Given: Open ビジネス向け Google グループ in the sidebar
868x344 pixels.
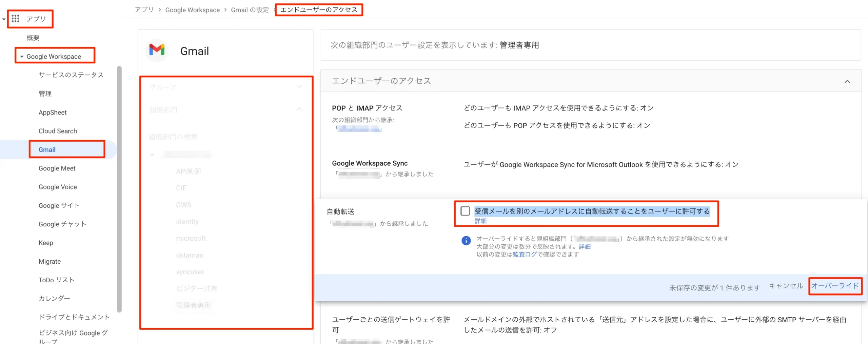Looking at the screenshot, I should point(73,337).
